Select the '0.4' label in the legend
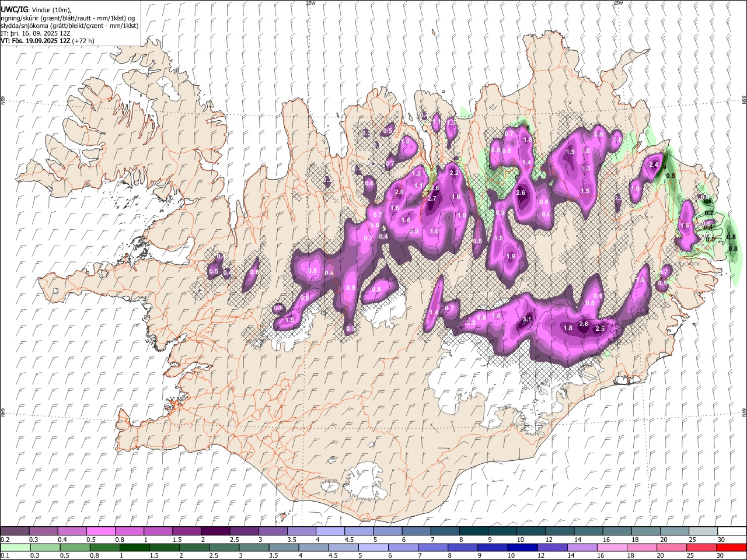The width and height of the screenshot is (747, 560). (x=62, y=540)
